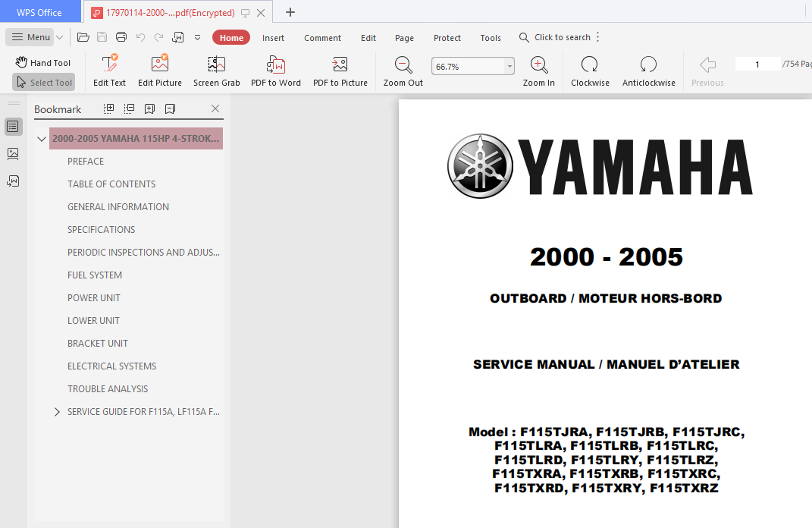Viewport: 812px width, 528px height.
Task: Jump to the TABLE OF CONTENTS bookmark
Action: 111,184
